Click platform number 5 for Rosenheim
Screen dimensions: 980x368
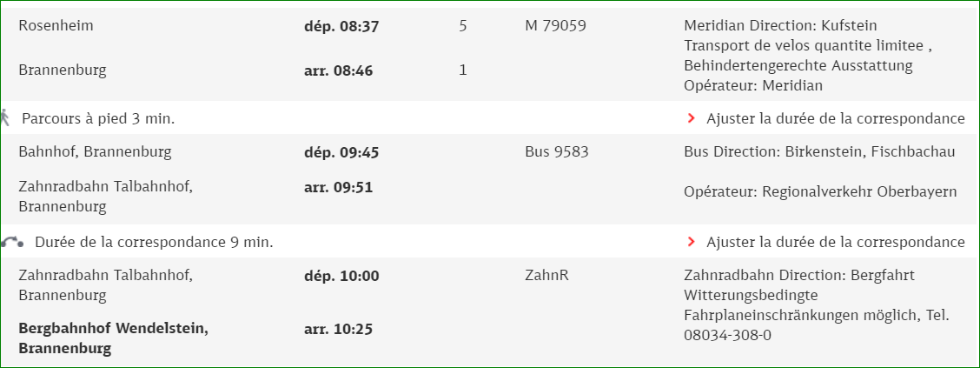[462, 26]
